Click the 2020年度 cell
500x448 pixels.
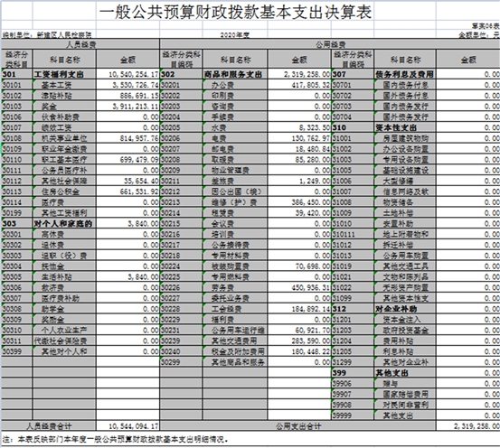click(235, 34)
